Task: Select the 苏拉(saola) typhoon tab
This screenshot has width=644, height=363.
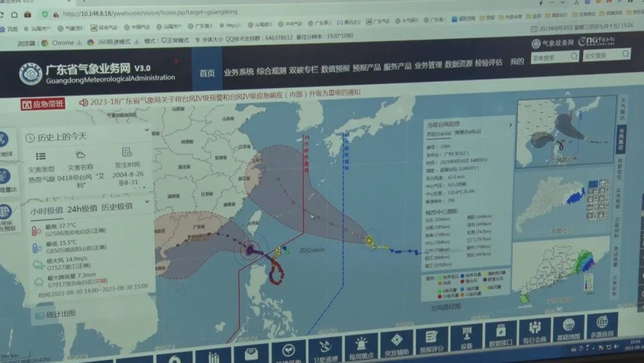Action: pyautogui.click(x=439, y=134)
